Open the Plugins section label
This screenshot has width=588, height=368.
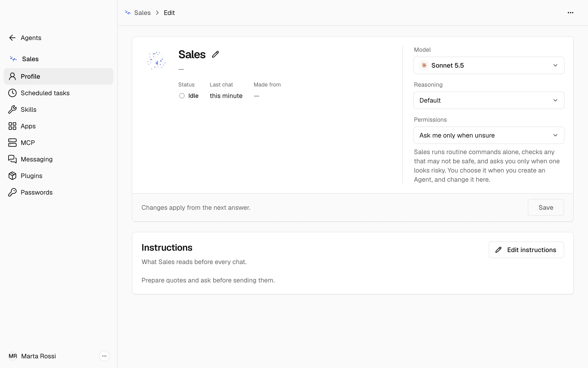coord(32,176)
